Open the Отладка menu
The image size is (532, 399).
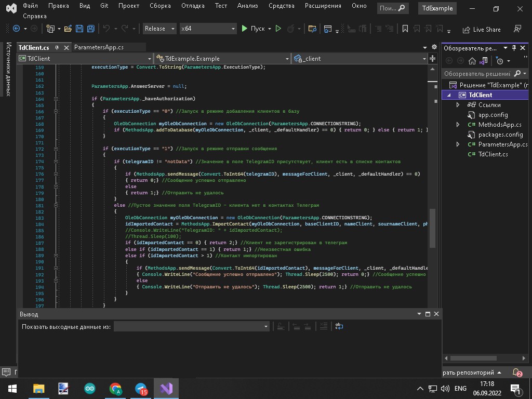[193, 6]
